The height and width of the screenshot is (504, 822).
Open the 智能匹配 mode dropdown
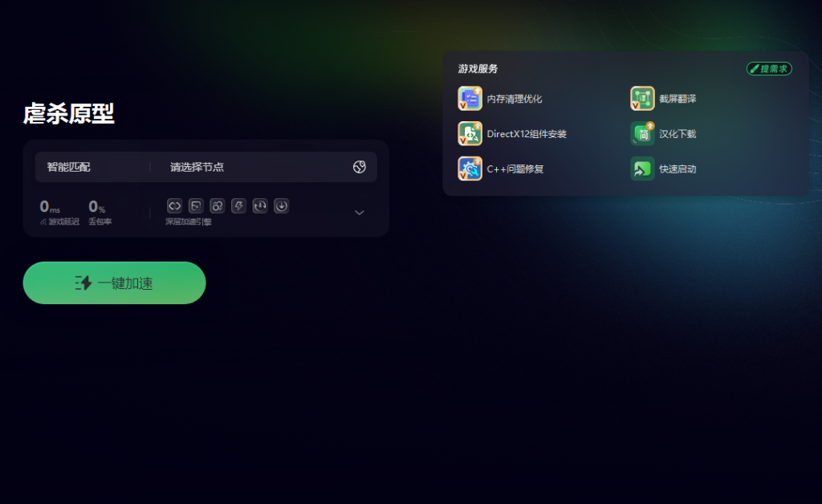69,167
